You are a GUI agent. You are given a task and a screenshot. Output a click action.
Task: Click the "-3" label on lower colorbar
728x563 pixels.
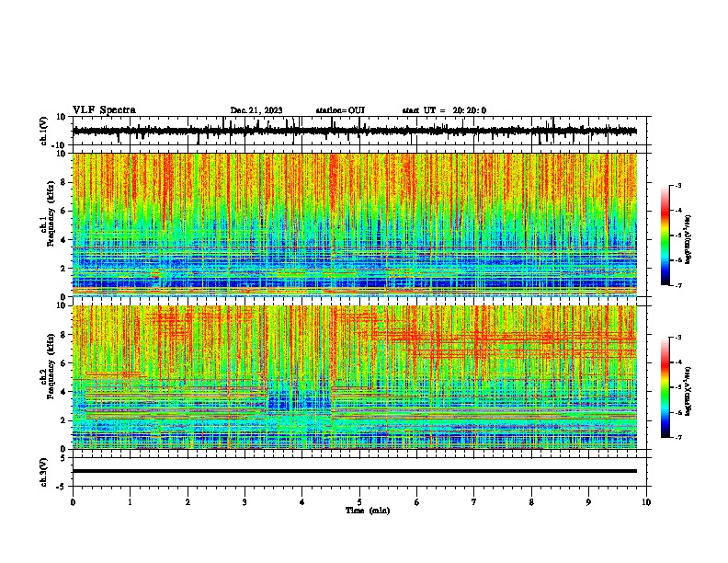point(678,338)
